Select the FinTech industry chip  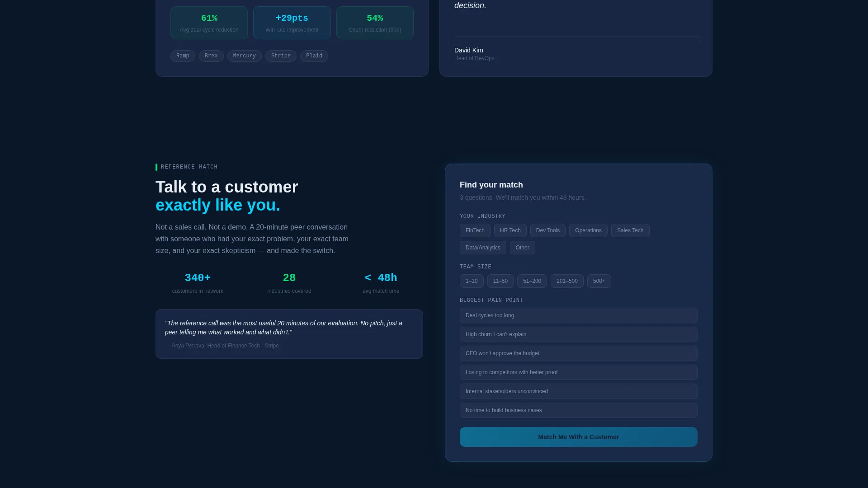click(475, 230)
